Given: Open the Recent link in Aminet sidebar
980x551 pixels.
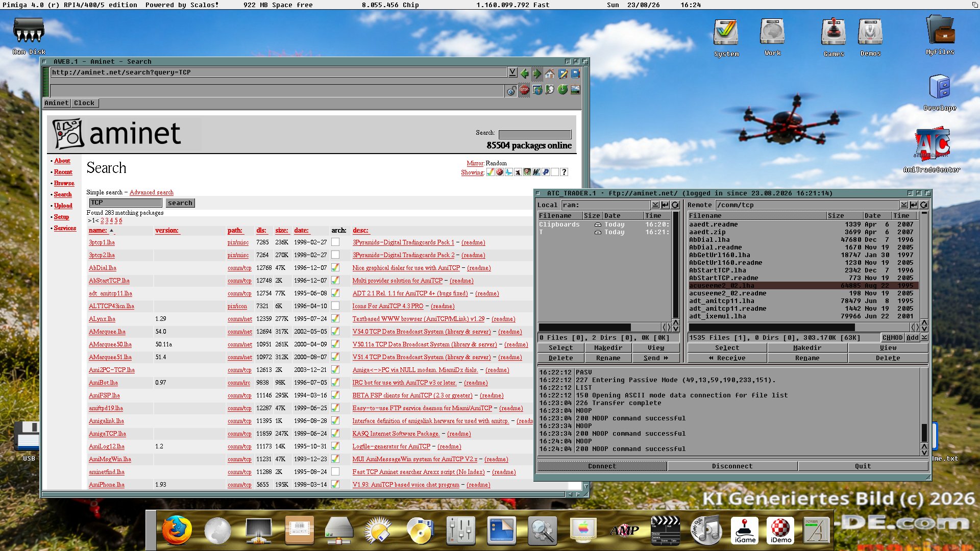Looking at the screenshot, I should [63, 172].
